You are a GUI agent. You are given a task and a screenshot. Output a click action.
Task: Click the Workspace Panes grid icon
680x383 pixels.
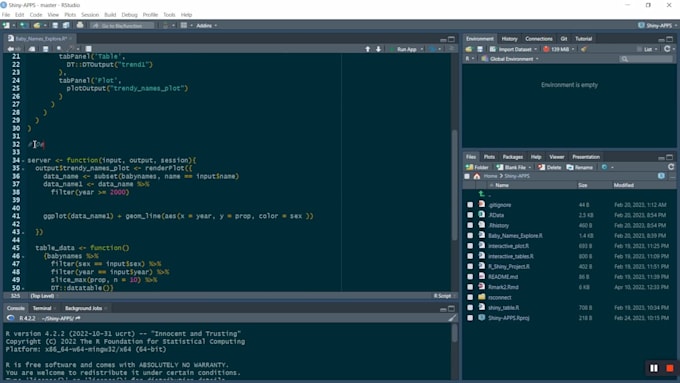[184, 26]
